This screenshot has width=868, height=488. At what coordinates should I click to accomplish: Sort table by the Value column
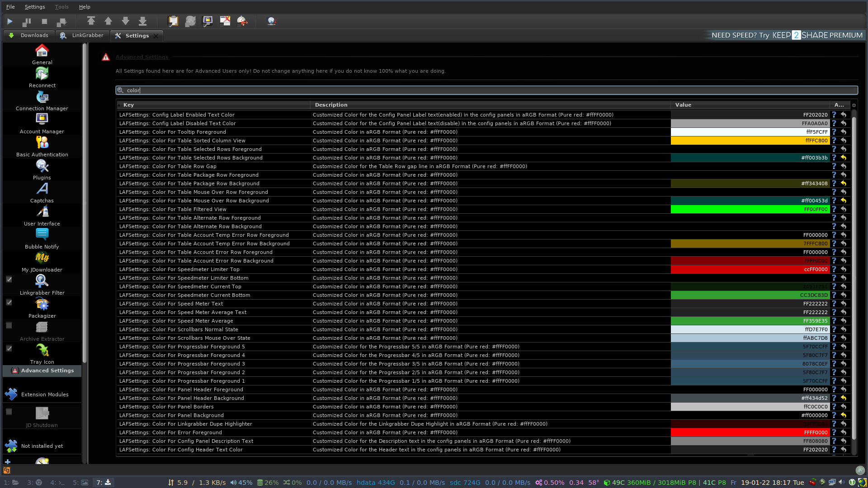pyautogui.click(x=750, y=105)
